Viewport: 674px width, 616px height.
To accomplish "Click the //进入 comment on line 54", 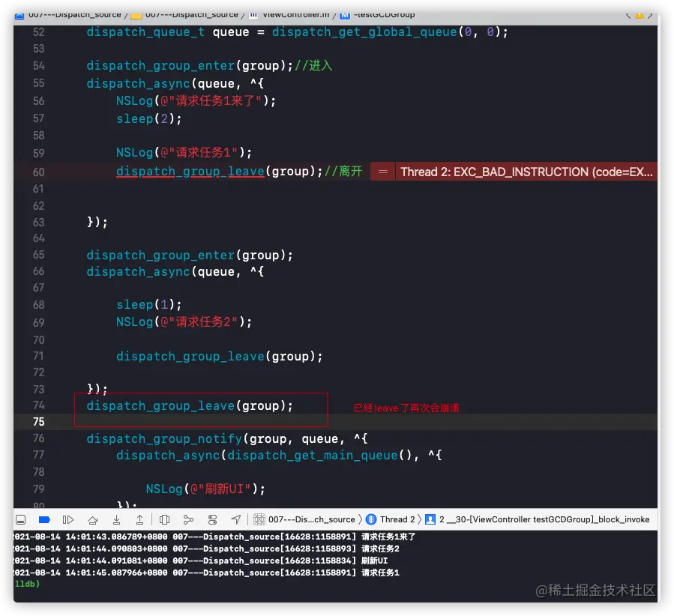I will click(x=313, y=66).
